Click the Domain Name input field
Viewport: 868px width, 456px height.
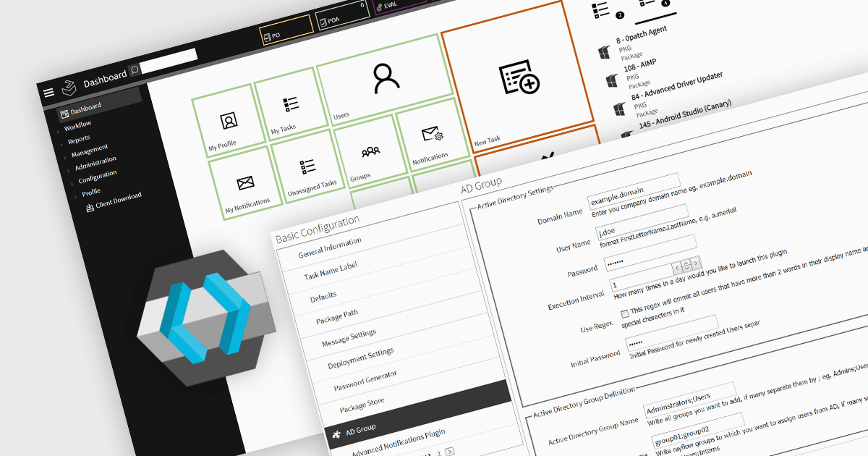(x=634, y=192)
